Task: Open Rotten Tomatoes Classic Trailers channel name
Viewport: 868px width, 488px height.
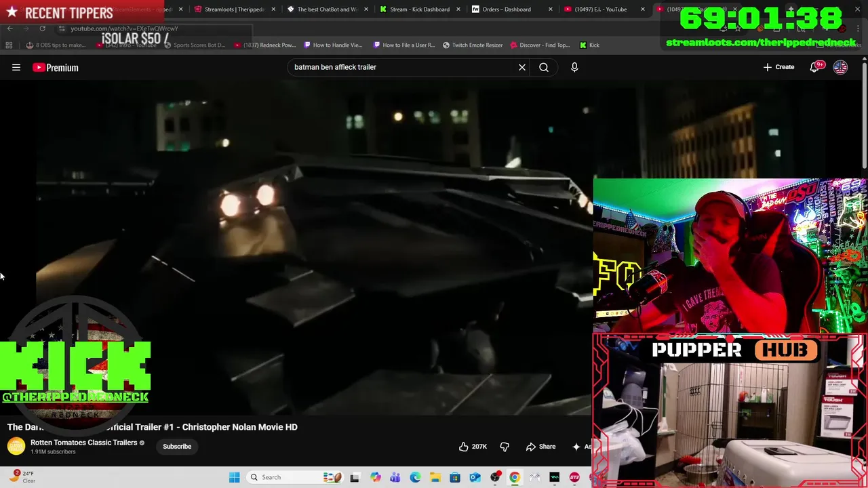Action: [83, 443]
